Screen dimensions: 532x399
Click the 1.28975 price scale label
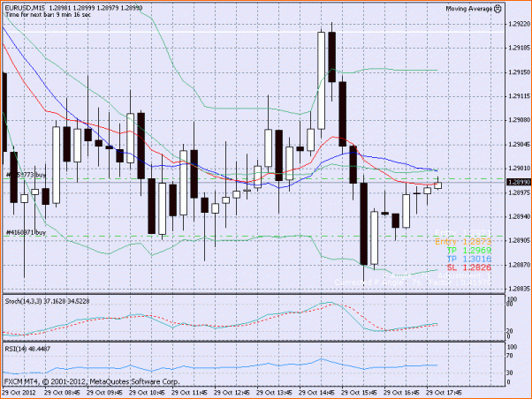pyautogui.click(x=519, y=192)
